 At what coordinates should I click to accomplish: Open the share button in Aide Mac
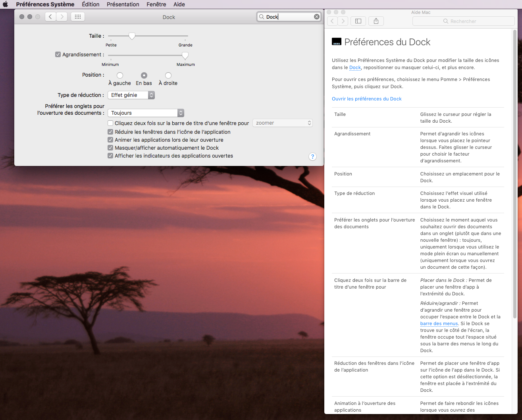tap(376, 21)
